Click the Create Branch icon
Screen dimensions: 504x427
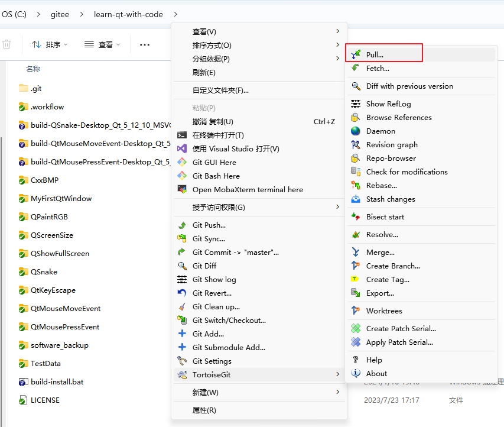point(356,266)
